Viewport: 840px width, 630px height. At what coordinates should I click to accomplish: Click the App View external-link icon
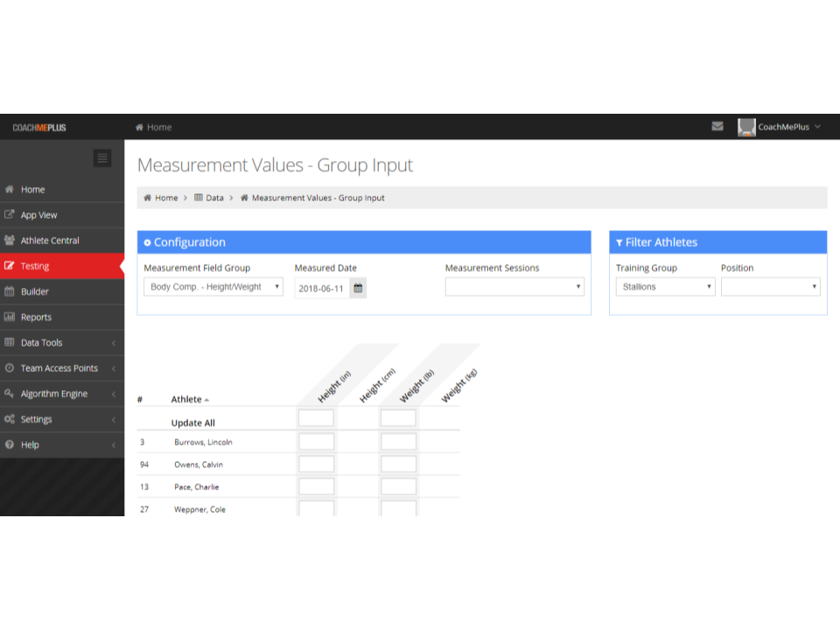[9, 214]
